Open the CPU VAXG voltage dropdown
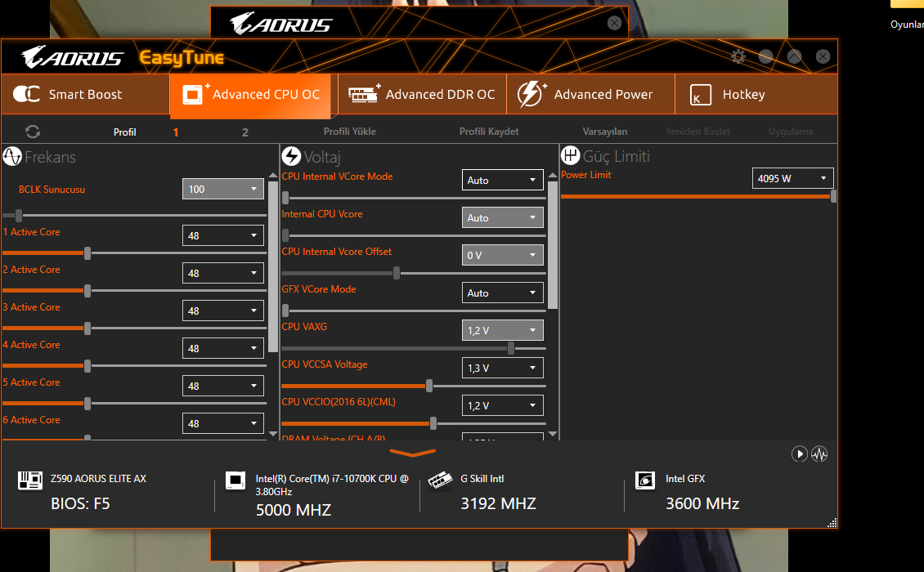The width and height of the screenshot is (924, 572). click(502, 330)
